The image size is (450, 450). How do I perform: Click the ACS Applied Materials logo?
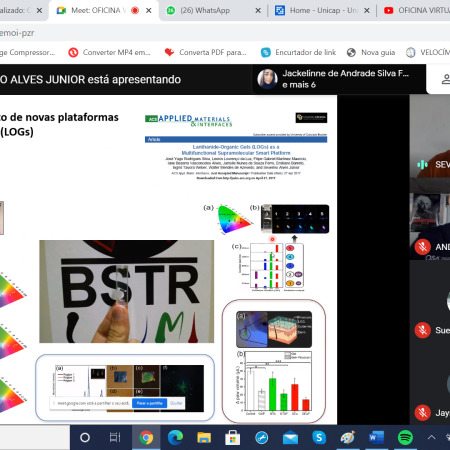(189, 121)
